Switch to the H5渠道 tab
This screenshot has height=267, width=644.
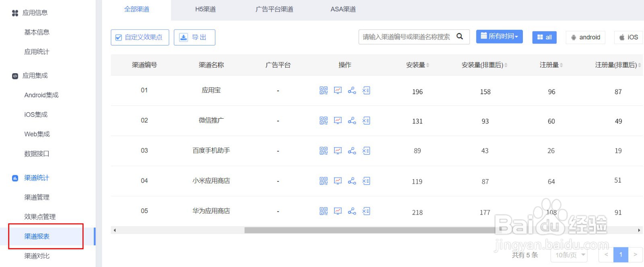coord(206,9)
